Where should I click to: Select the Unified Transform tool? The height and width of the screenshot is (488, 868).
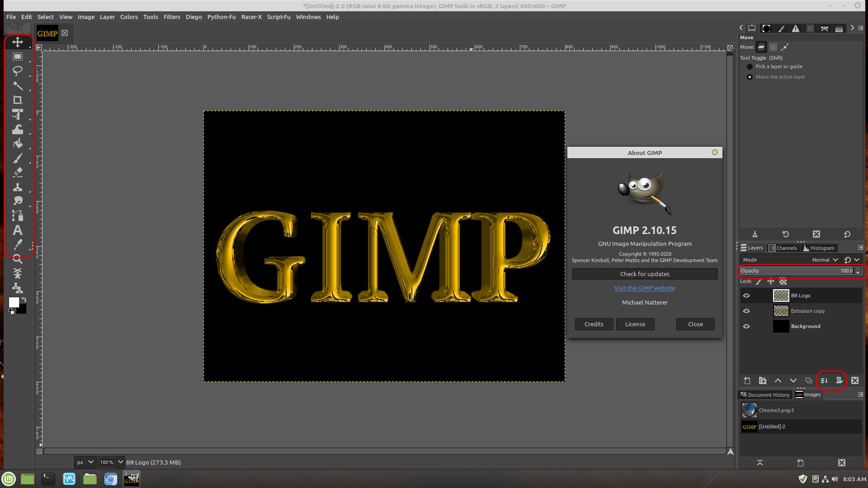(18, 114)
